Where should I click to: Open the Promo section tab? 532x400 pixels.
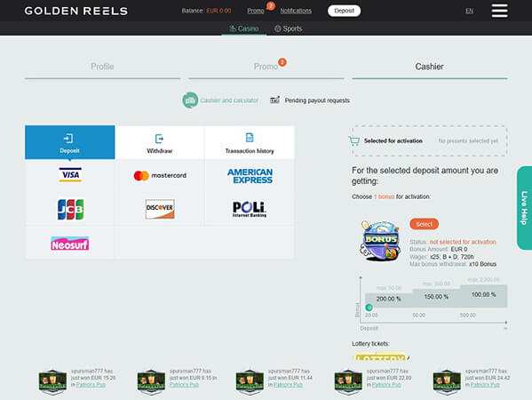(266, 67)
